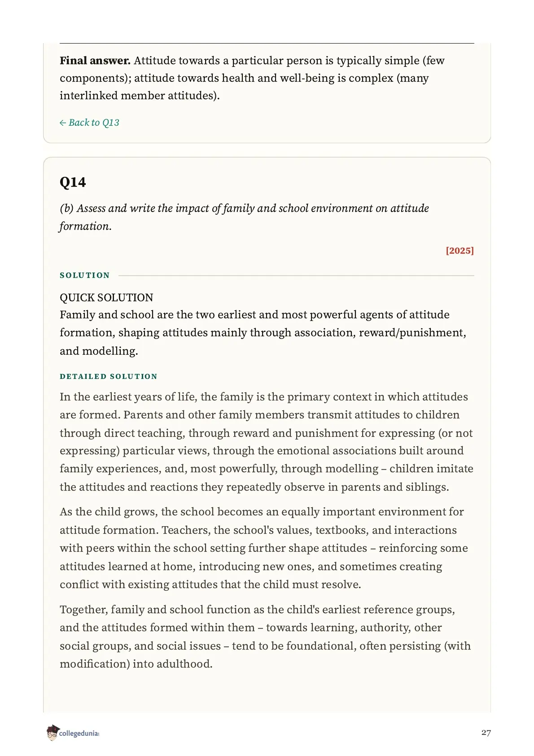This screenshot has height=756, width=534.
Task: Click the paragraph starting 'In the earliest years'
Action: pyautogui.click(x=267, y=442)
